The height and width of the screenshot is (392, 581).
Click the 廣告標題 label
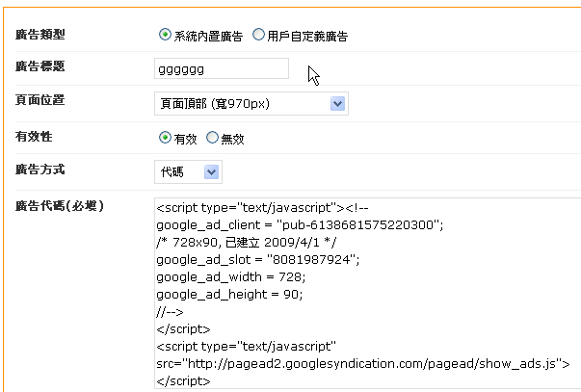(x=40, y=66)
